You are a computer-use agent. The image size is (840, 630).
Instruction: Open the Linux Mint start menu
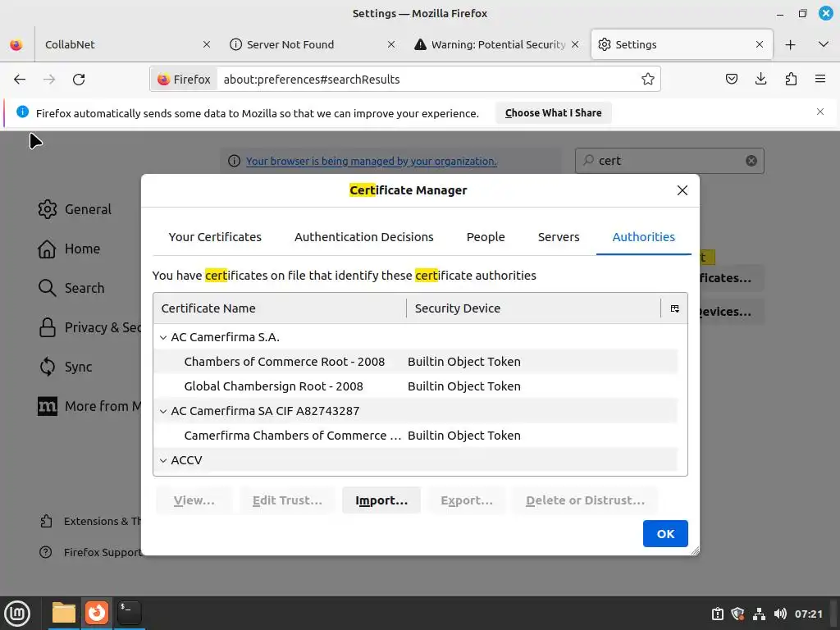[17, 613]
